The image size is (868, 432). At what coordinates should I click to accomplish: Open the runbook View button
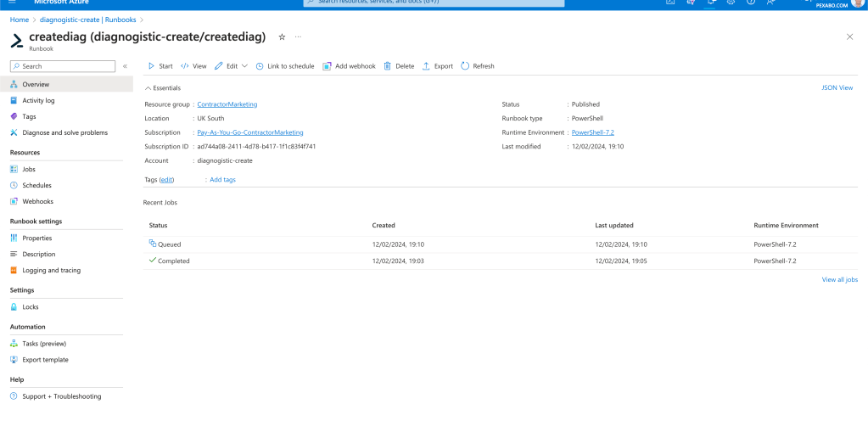193,66
